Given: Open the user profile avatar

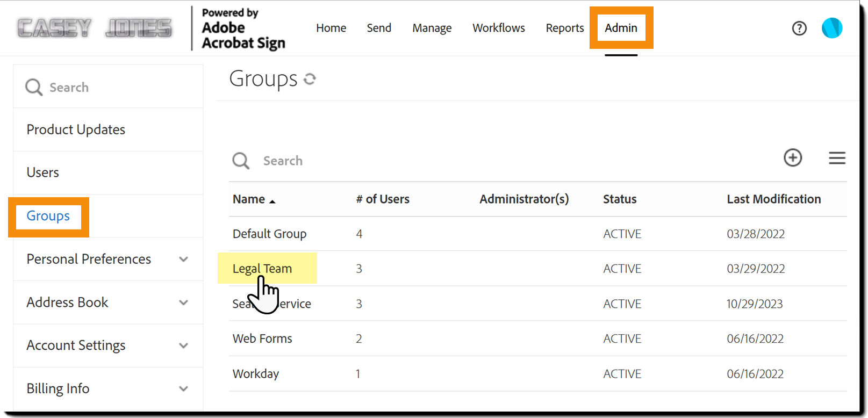Looking at the screenshot, I should tap(831, 28).
